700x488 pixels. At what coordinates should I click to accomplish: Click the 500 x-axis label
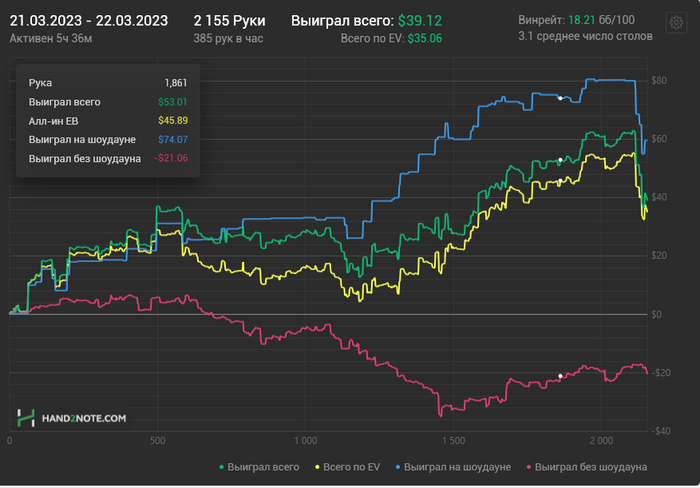[x=157, y=441]
